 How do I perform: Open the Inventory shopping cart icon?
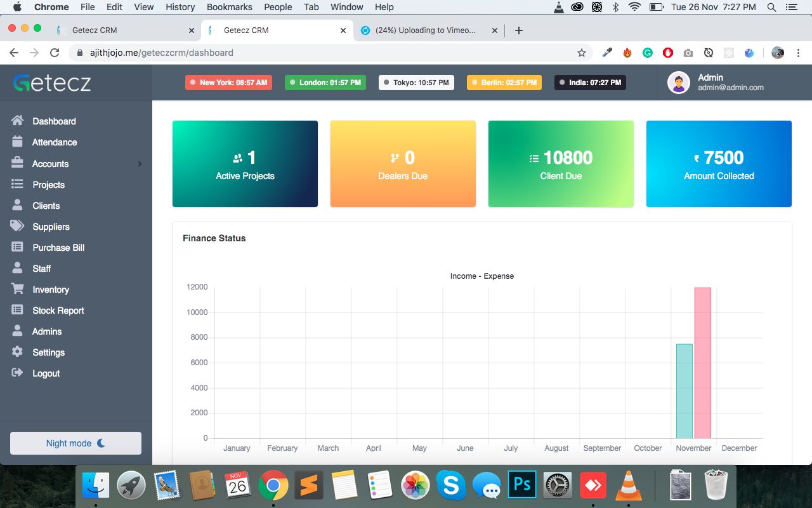(17, 289)
